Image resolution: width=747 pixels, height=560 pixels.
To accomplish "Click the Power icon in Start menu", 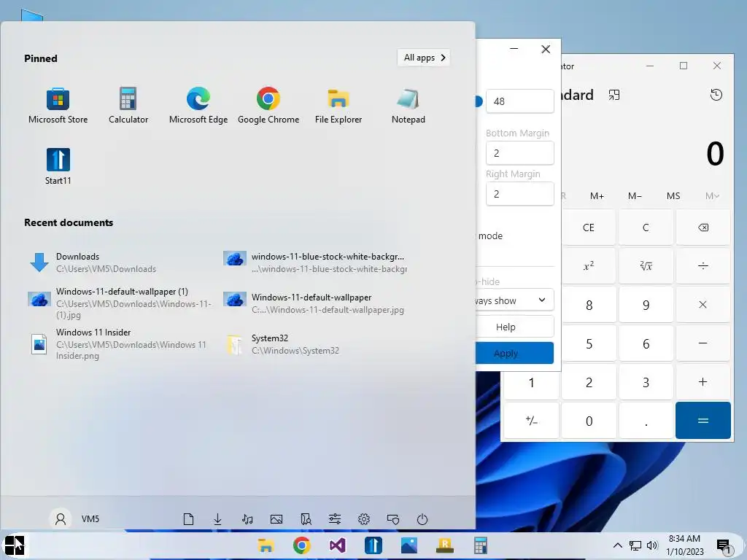I will coord(422,519).
